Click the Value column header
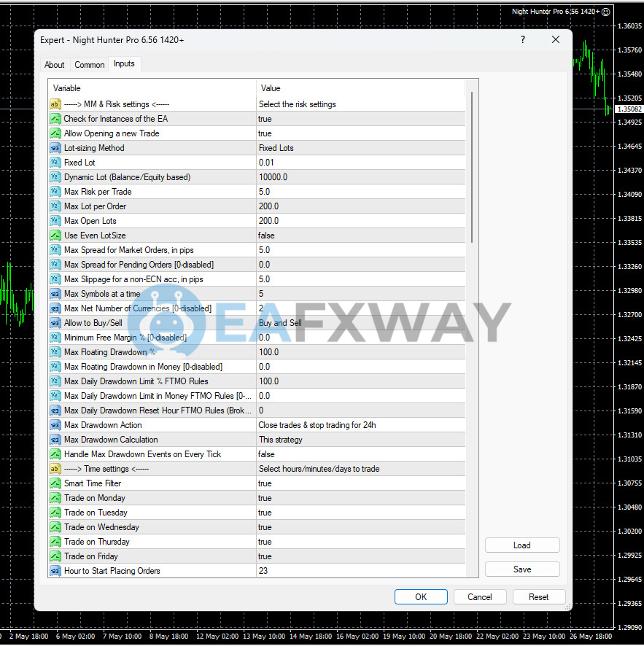 tap(360, 88)
